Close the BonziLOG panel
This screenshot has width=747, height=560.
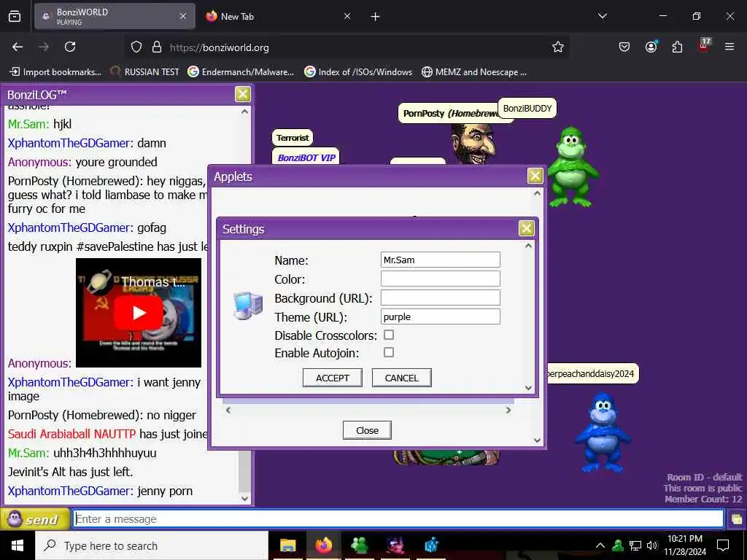[x=242, y=94]
